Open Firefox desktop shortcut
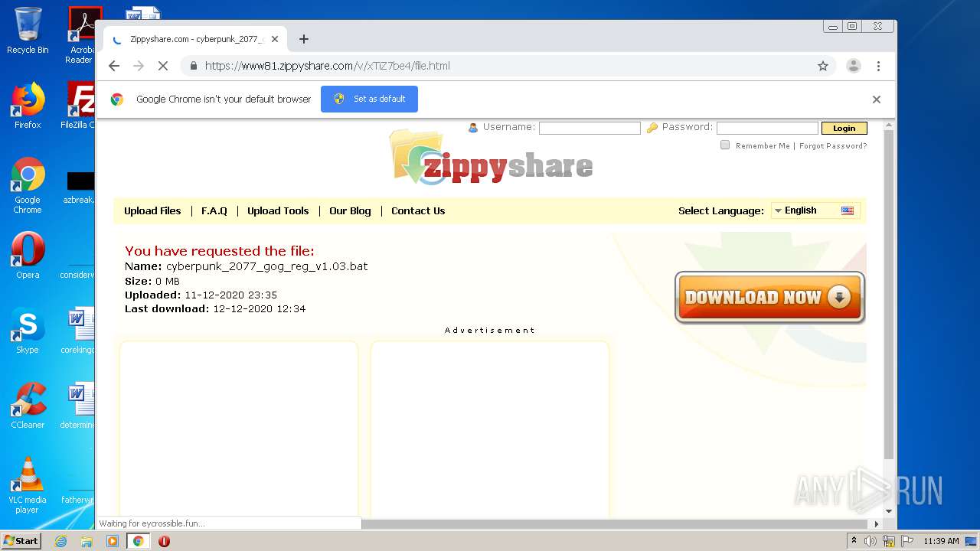 coord(28,106)
